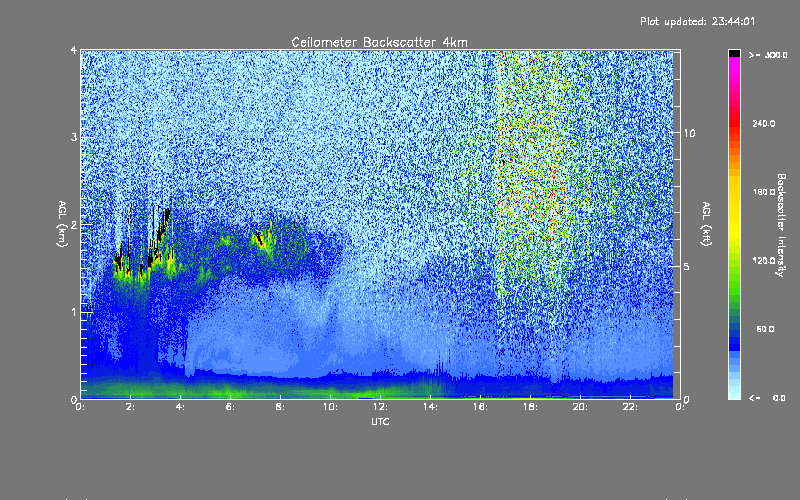Click the '4:' UTC time tick
The height and width of the screenshot is (500, 800).
180,407
